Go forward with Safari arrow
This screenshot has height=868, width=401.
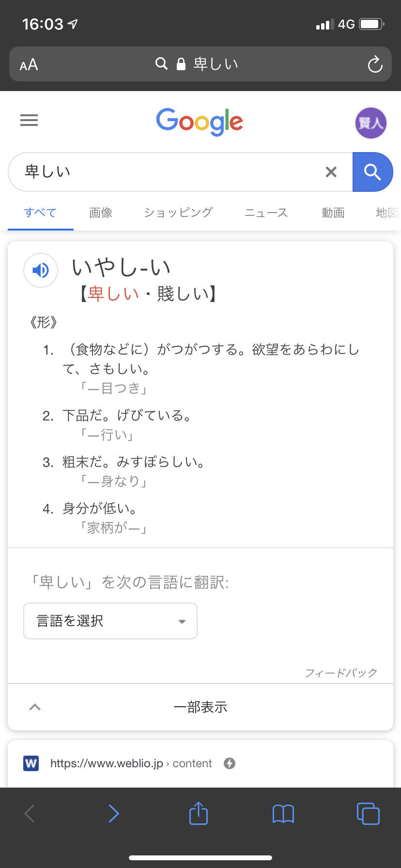(x=114, y=814)
